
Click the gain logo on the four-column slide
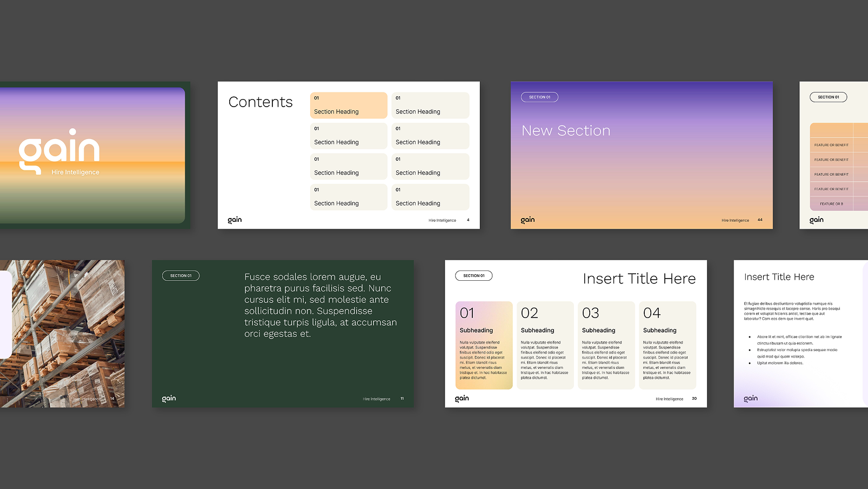pos(462,398)
